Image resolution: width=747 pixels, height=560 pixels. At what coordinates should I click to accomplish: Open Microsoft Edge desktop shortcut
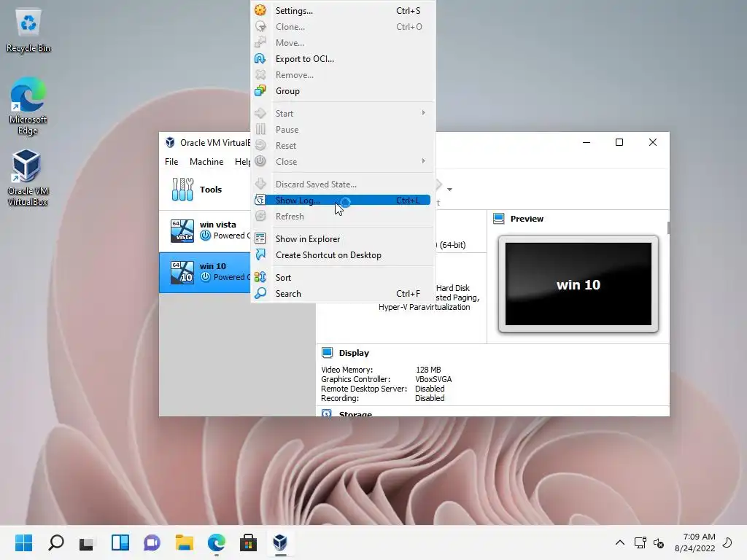[28, 106]
